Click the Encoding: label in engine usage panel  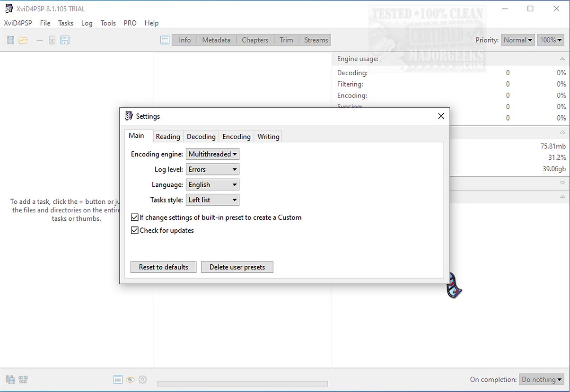pyautogui.click(x=352, y=96)
